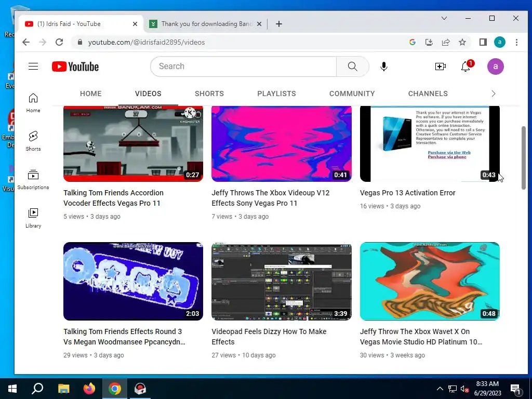Open Vegas Pro 13 Activation Error title
532x399 pixels.
click(x=407, y=193)
